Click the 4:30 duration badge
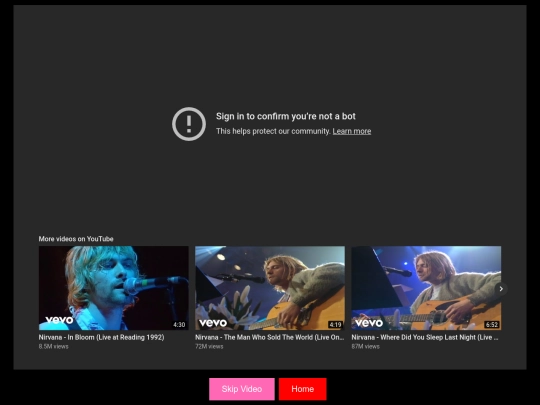The image size is (540, 405). click(x=179, y=324)
